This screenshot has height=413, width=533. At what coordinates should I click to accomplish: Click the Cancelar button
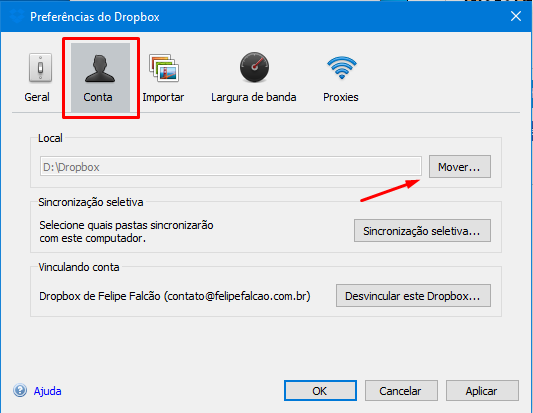pyautogui.click(x=401, y=391)
